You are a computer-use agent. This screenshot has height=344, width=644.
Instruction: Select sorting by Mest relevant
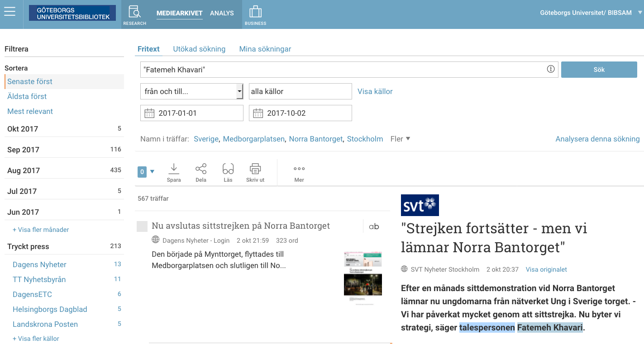click(x=30, y=111)
